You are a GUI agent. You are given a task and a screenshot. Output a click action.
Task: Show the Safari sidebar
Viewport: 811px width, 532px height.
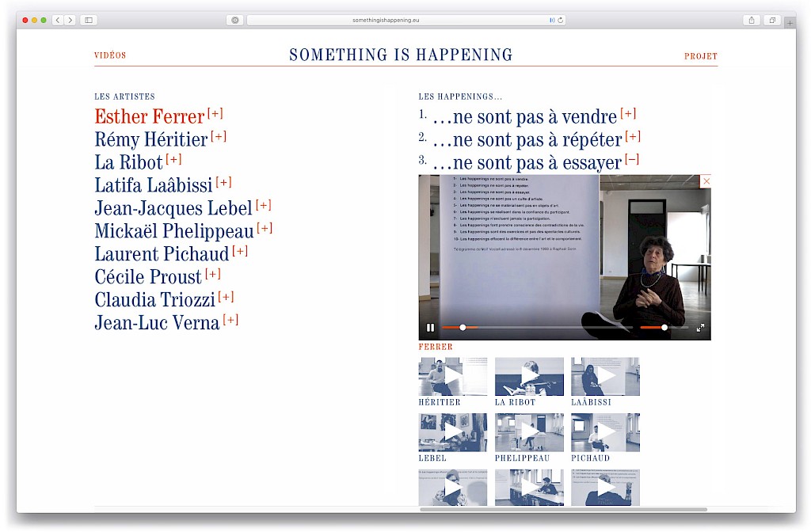click(88, 20)
